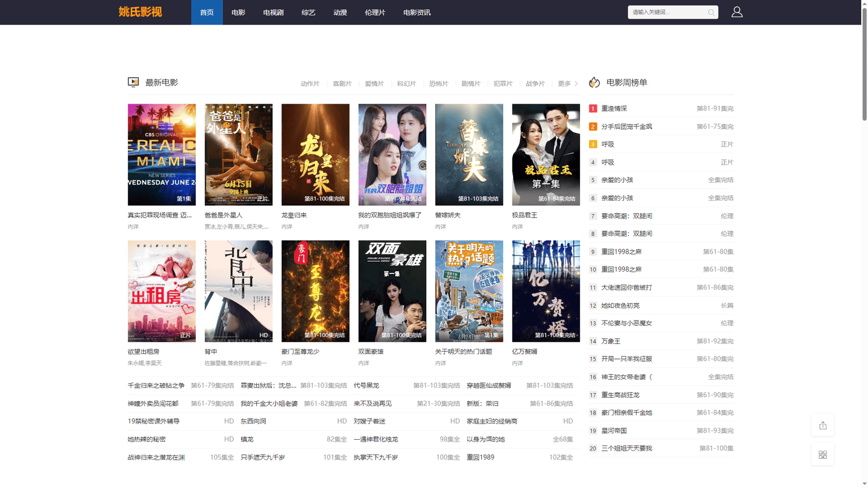Open 战神归来之潜龙在渊 list link
This screenshot has width=868, height=488.
pos(156,457)
